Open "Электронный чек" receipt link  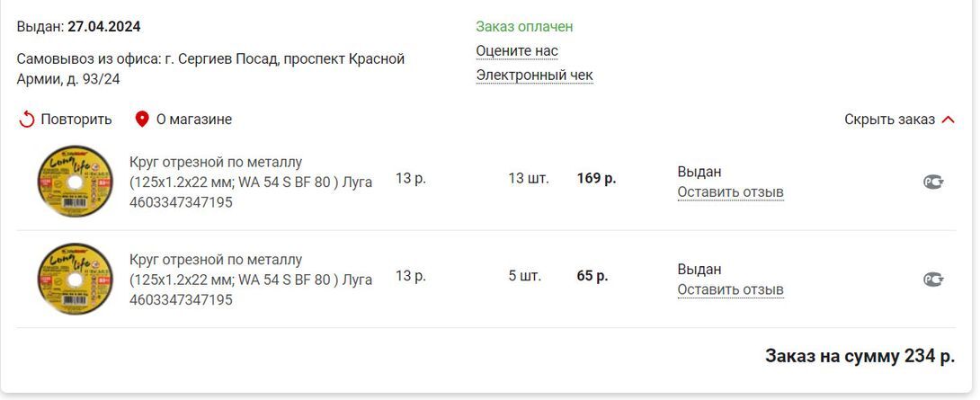click(x=534, y=76)
